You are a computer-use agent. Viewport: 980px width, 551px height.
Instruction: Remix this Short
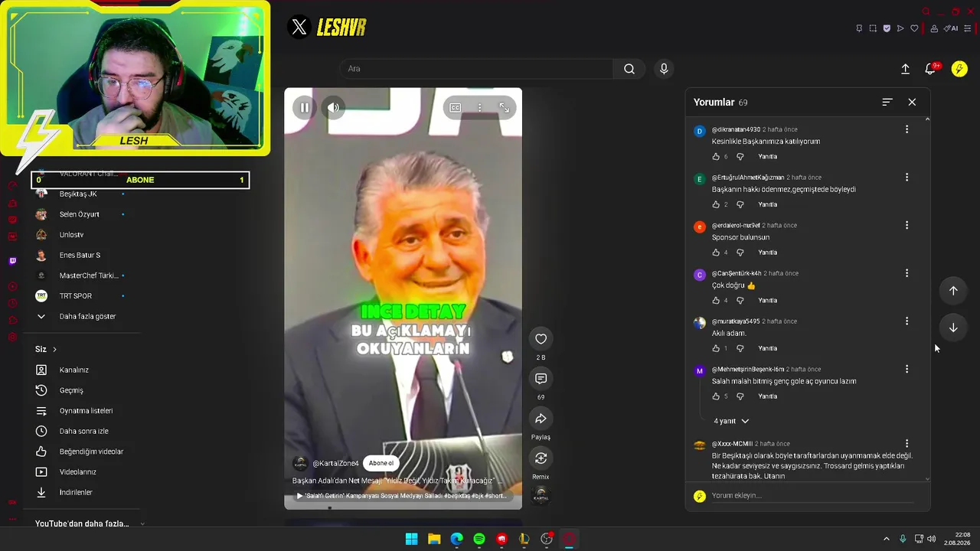[x=541, y=458]
